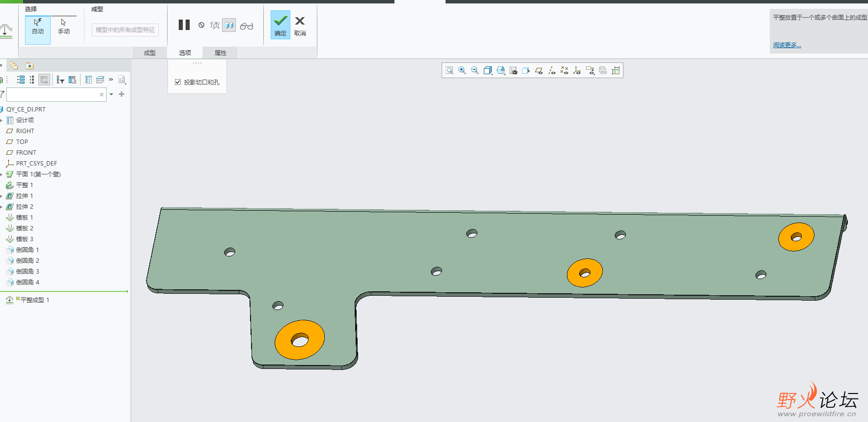868x422 pixels.
Task: Click the flatten form feature icon on the ribbon edge
Action: pos(5,31)
